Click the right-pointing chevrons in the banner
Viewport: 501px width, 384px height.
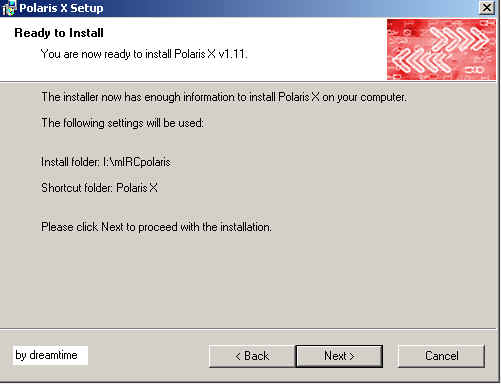(459, 38)
